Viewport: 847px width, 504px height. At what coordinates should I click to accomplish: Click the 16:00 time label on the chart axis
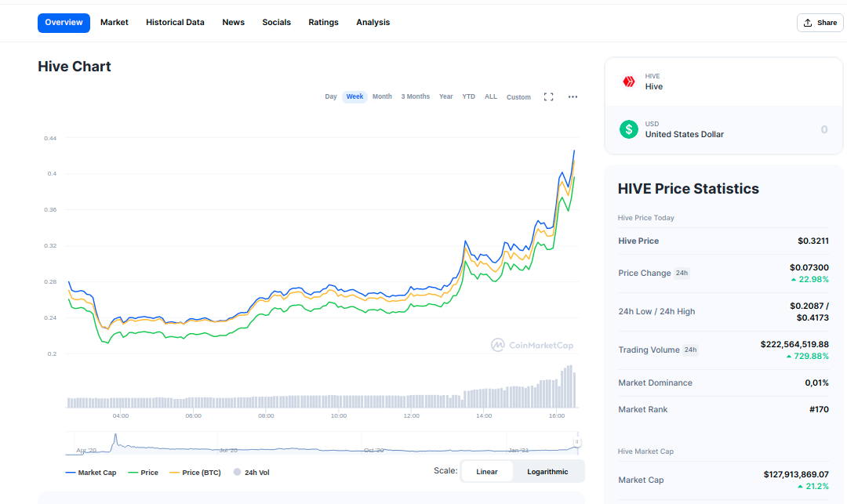(x=557, y=416)
